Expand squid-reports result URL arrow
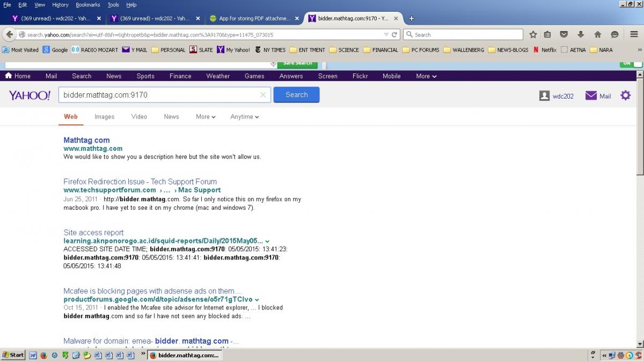This screenshot has height=362, width=644. coord(267,241)
